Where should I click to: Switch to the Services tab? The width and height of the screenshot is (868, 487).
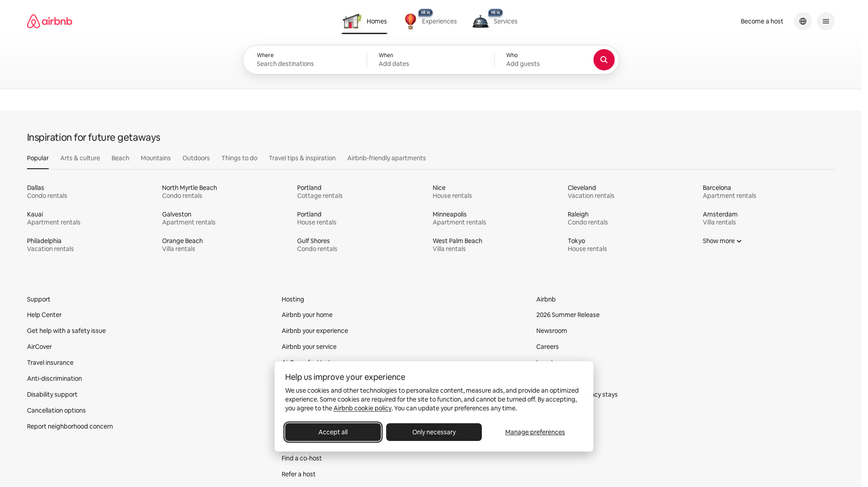(x=495, y=21)
